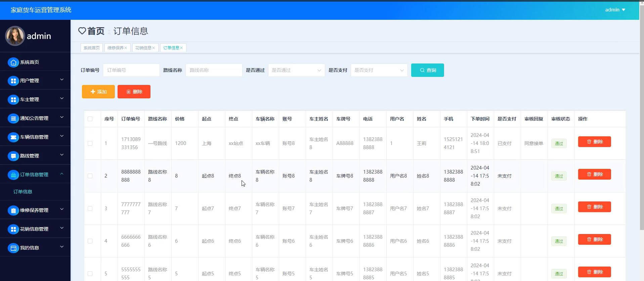This screenshot has width=644, height=281.
Task: Click the 订单信息管理 briefcase icon
Action: pos(13,175)
